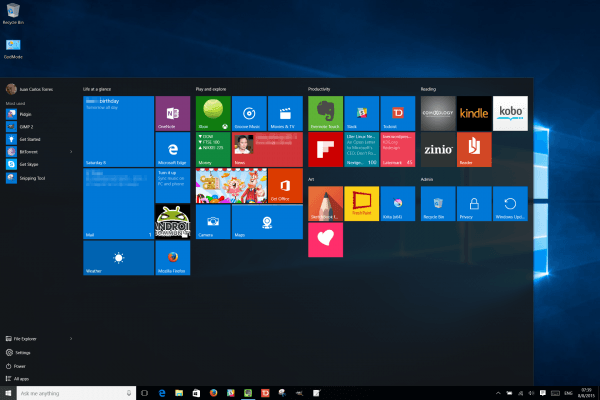
Task: Open the Android Community tile
Action: tap(173, 222)
